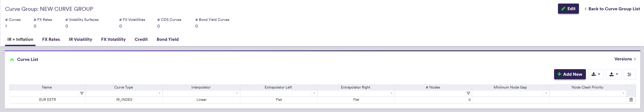
Task: Open the Interpolator filter dropdown
Action: 237,93
